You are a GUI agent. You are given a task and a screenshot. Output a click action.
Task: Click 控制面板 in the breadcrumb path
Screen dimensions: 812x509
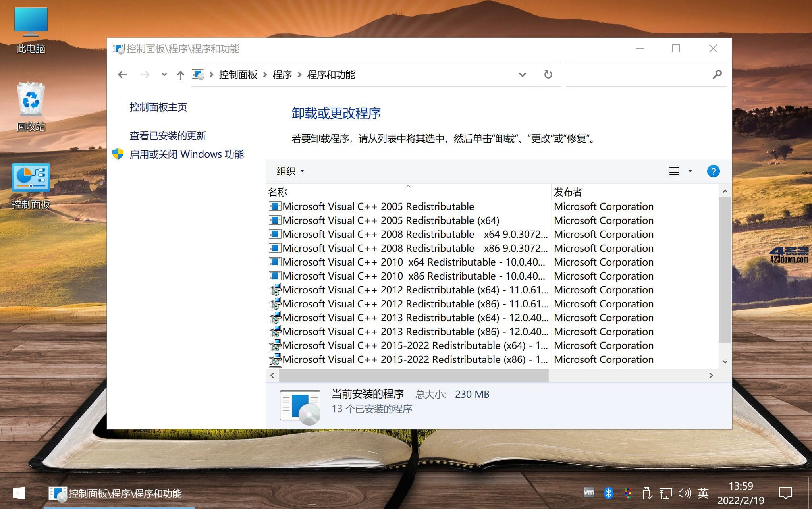[x=237, y=74]
